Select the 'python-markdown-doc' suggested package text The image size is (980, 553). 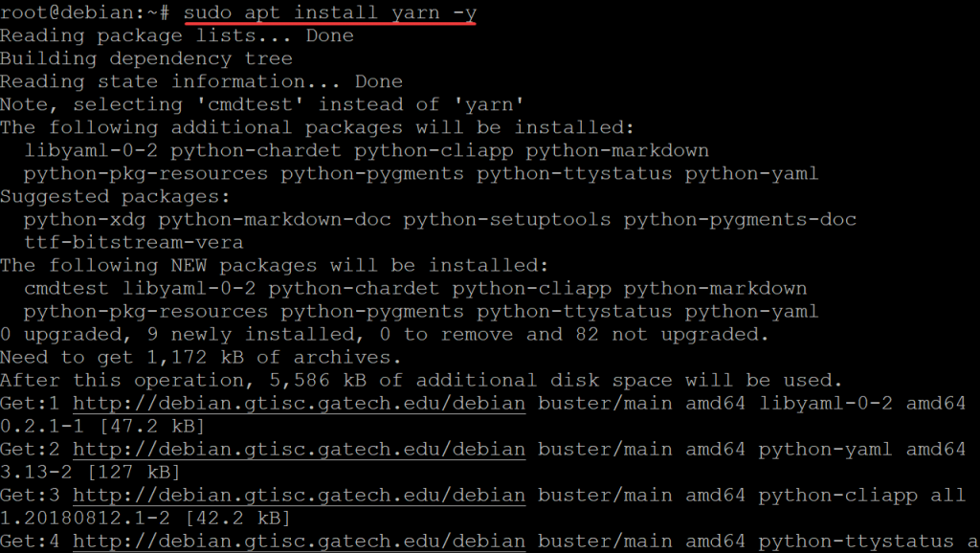(275, 219)
